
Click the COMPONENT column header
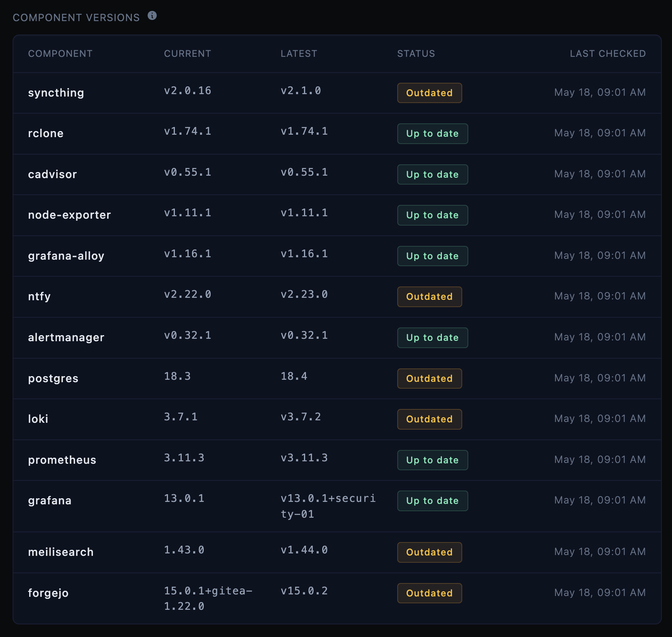[x=60, y=54]
